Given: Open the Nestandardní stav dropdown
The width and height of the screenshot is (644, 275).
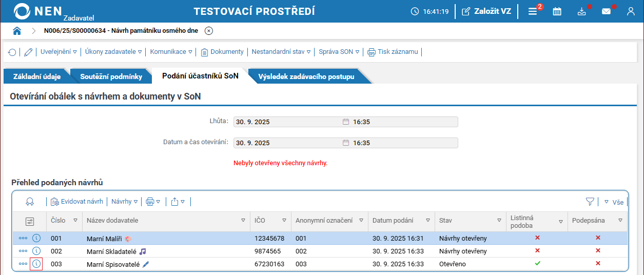Looking at the screenshot, I should (281, 52).
